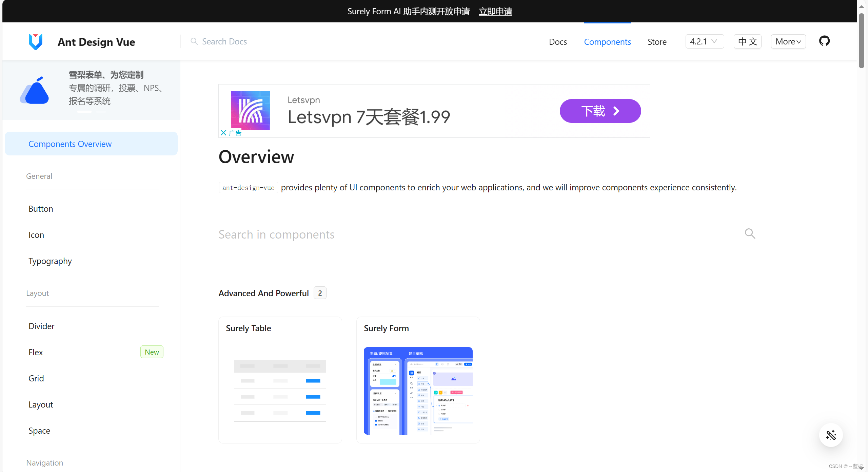The height and width of the screenshot is (472, 868).
Task: Open the 4.2.1 version dropdown
Action: click(705, 41)
